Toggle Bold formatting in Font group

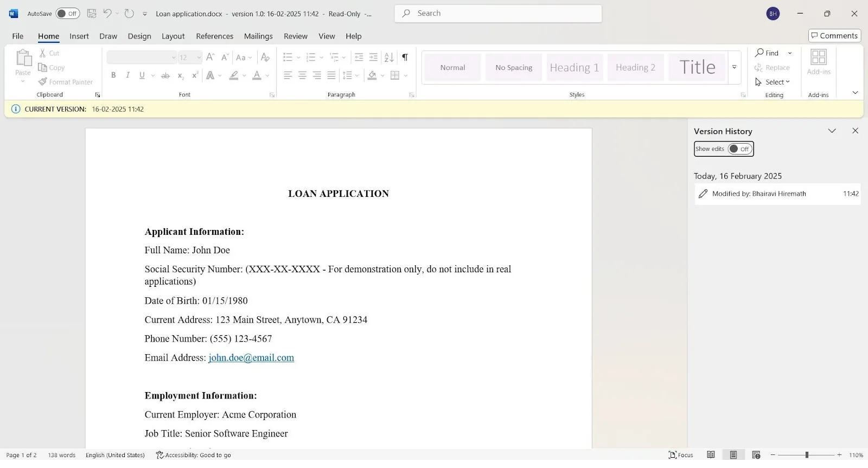tap(113, 75)
